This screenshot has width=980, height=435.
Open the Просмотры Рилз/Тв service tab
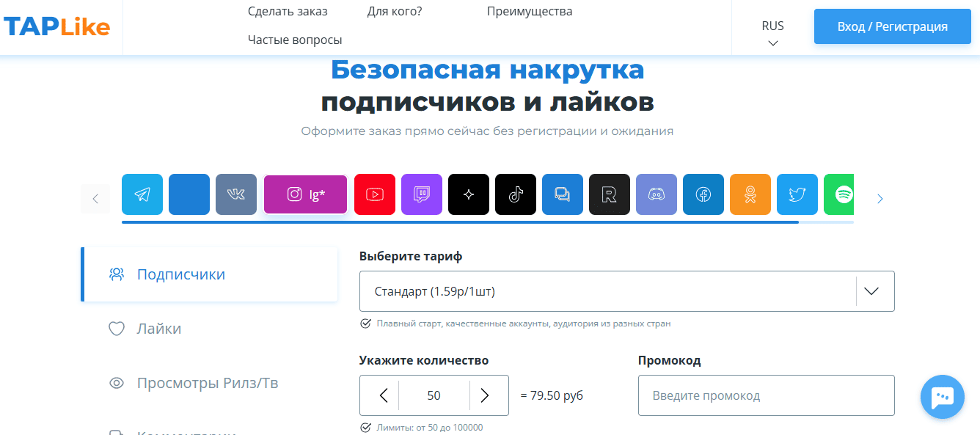[210, 383]
